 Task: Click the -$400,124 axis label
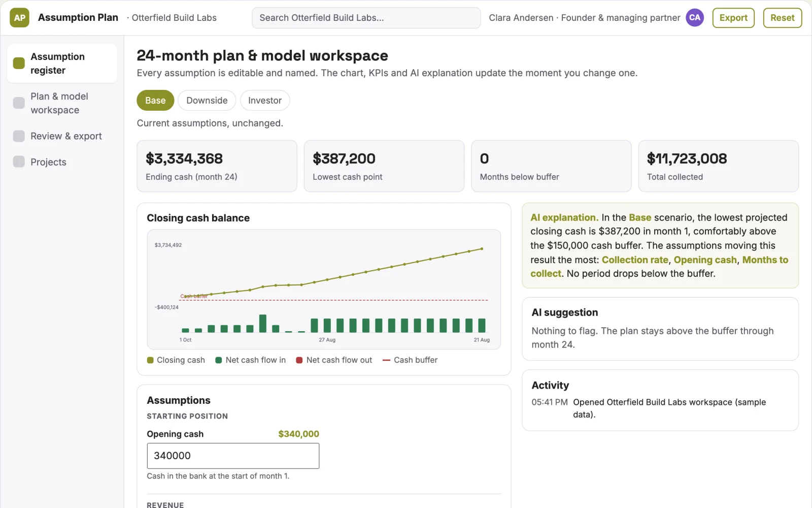pyautogui.click(x=166, y=307)
